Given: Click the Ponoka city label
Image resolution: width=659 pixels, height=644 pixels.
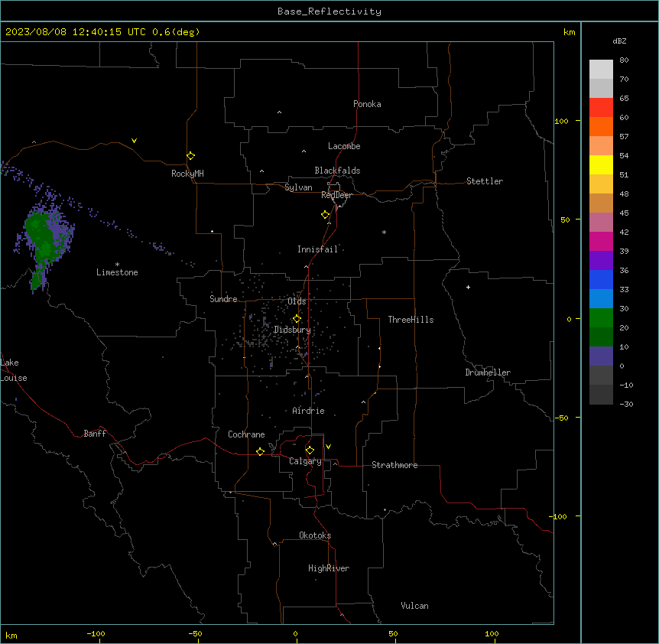Looking at the screenshot, I should [367, 104].
